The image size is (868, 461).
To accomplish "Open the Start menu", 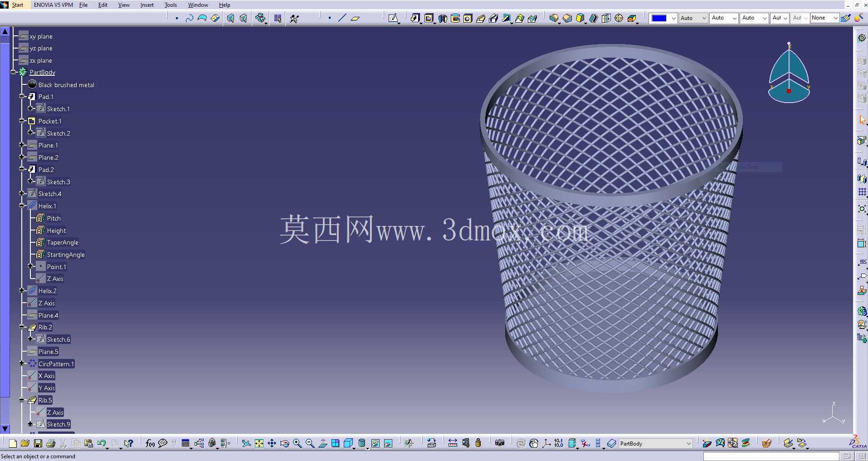I will click(x=17, y=5).
